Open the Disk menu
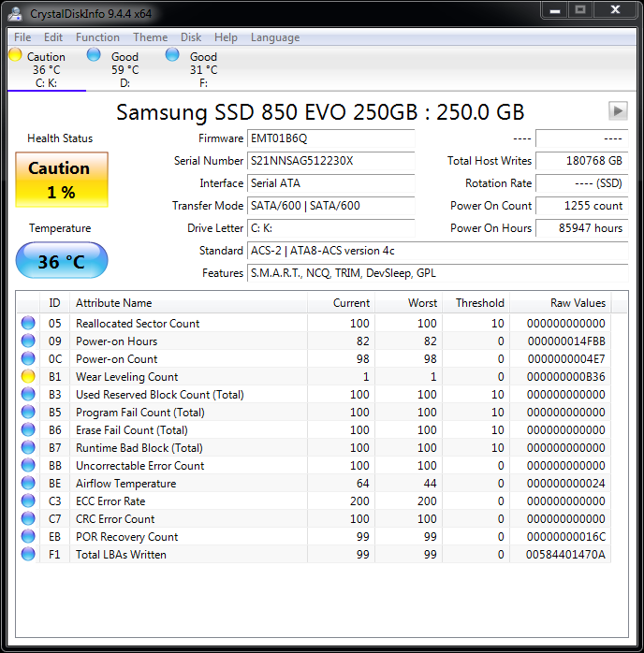This screenshot has width=644, height=653. coord(191,37)
